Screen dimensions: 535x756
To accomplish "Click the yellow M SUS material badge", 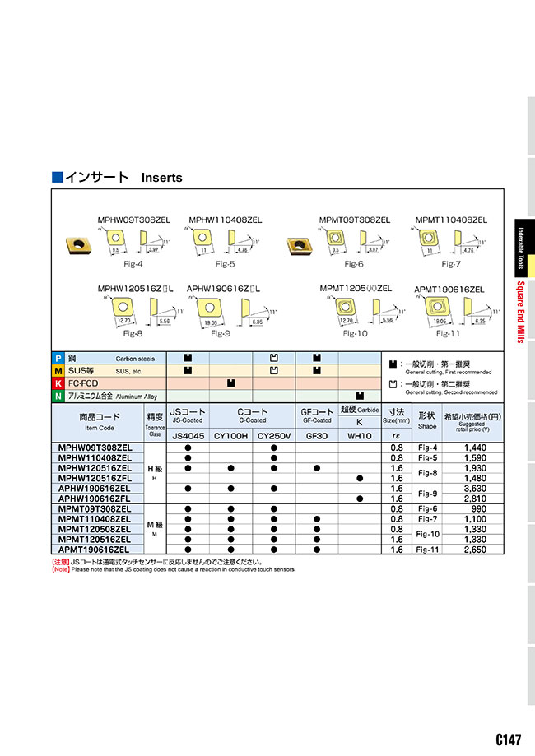I will coord(58,371).
